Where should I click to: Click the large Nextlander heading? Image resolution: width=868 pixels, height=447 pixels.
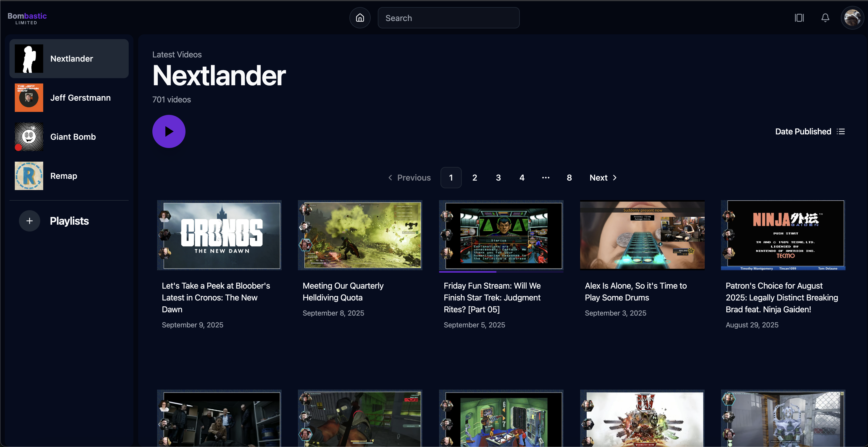(x=219, y=75)
